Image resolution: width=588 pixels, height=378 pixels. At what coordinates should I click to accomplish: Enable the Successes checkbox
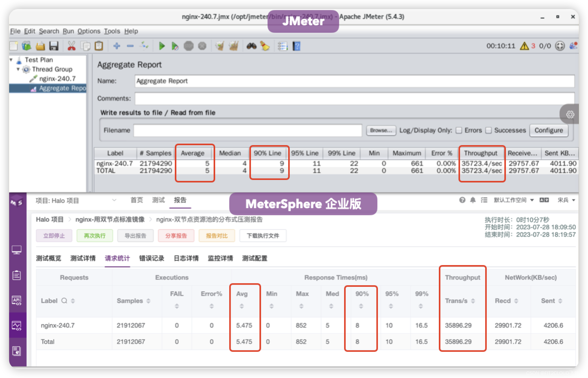coord(488,130)
